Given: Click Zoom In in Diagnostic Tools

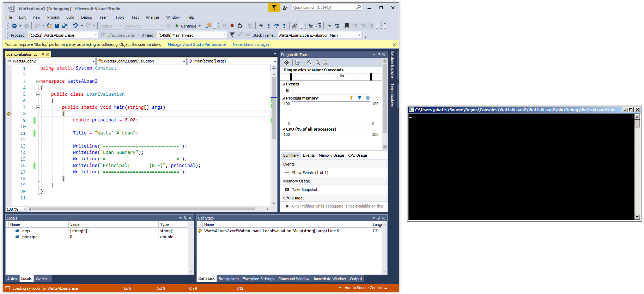Looking at the screenshot, I should [309, 62].
